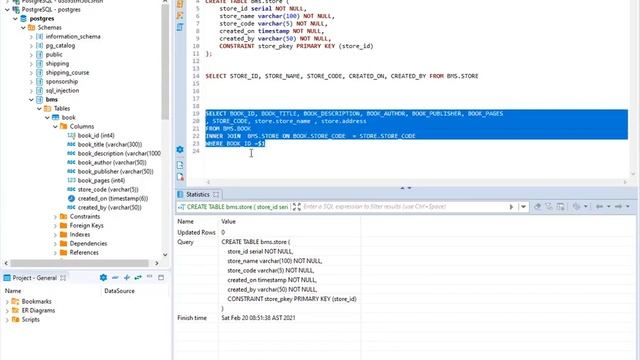Open results configuration gear icon
640x360 pixels.
click(x=576, y=207)
